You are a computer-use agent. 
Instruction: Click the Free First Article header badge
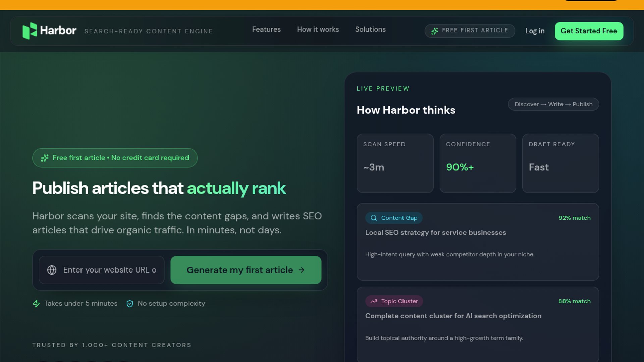coord(470,31)
